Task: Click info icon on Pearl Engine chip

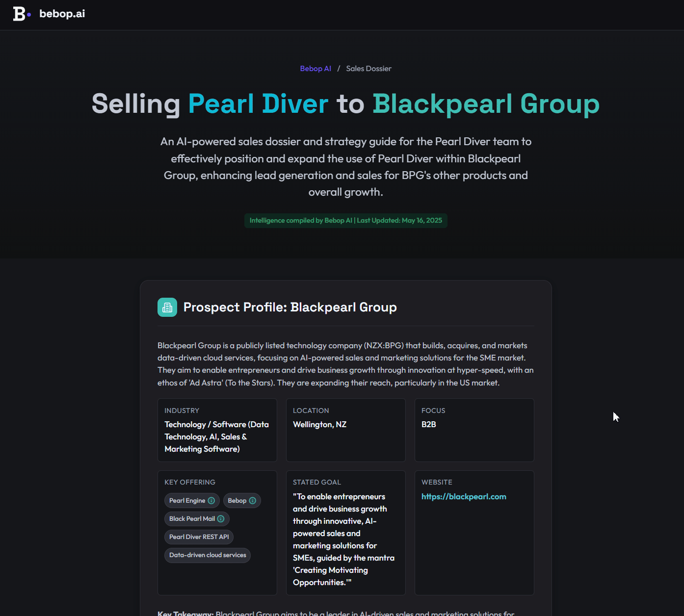Action: 211,501
